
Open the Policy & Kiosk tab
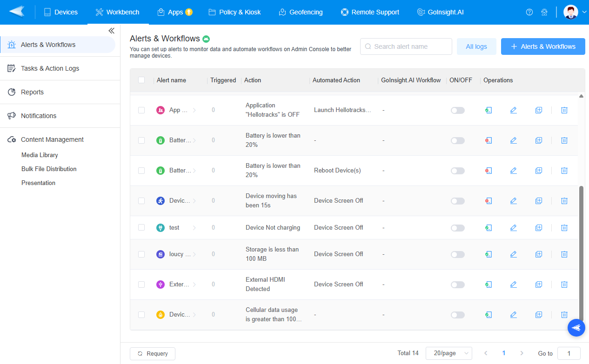(x=234, y=12)
